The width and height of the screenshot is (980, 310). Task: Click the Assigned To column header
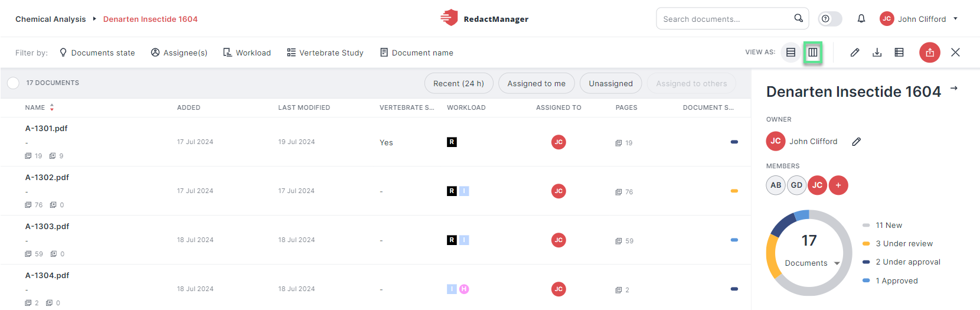tap(558, 107)
